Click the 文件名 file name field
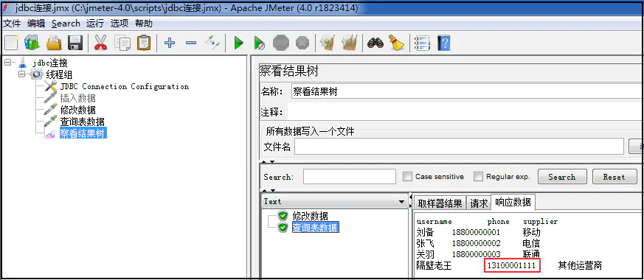This screenshot has height=280, width=644. pyautogui.click(x=459, y=147)
